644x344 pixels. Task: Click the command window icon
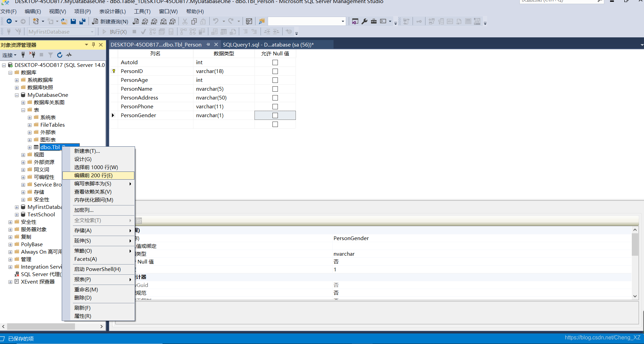[383, 21]
